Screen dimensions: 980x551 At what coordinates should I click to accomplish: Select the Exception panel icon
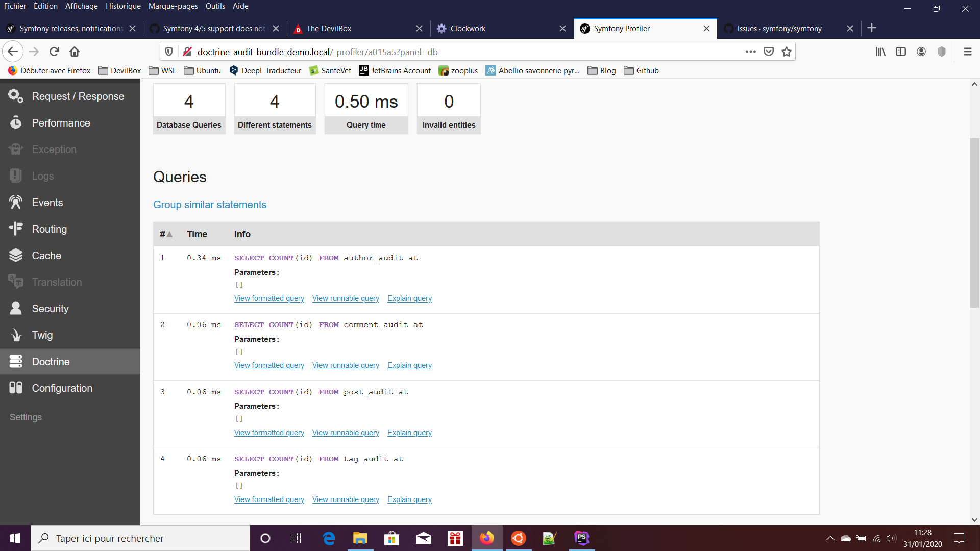[54, 149]
